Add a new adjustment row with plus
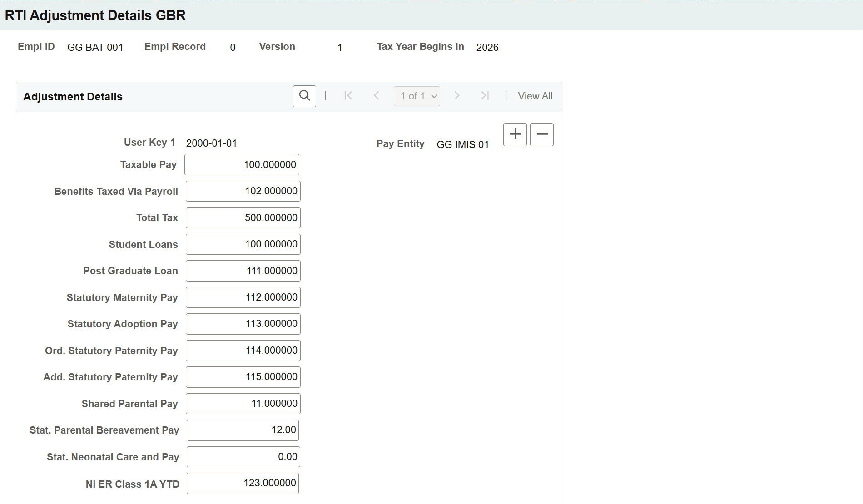This screenshot has height=504, width=863. (515, 134)
